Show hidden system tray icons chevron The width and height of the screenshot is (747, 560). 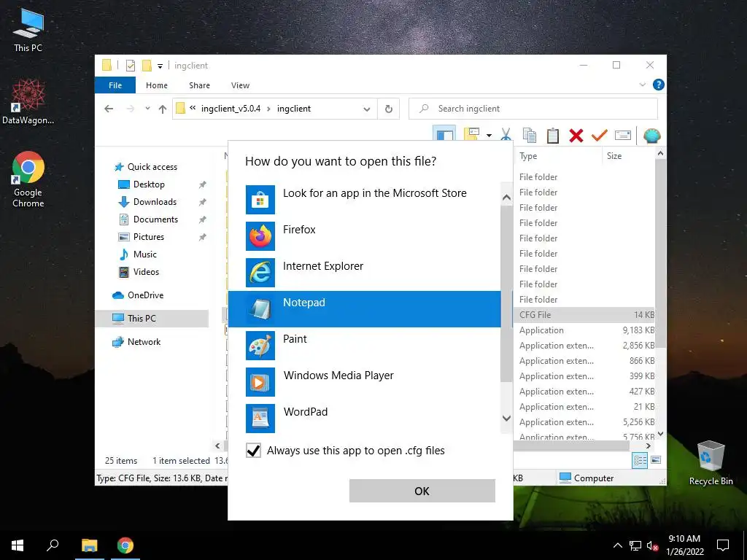pyautogui.click(x=617, y=545)
